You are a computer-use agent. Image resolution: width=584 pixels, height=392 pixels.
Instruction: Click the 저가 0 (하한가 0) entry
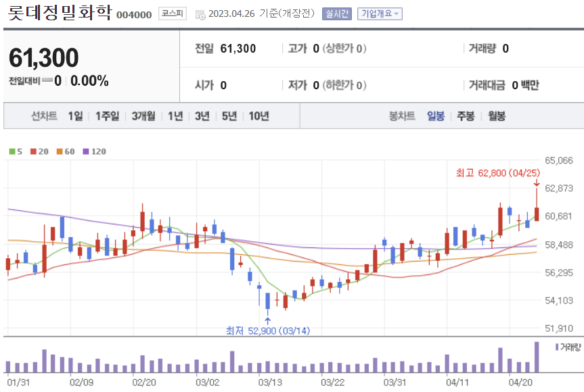(x=327, y=85)
